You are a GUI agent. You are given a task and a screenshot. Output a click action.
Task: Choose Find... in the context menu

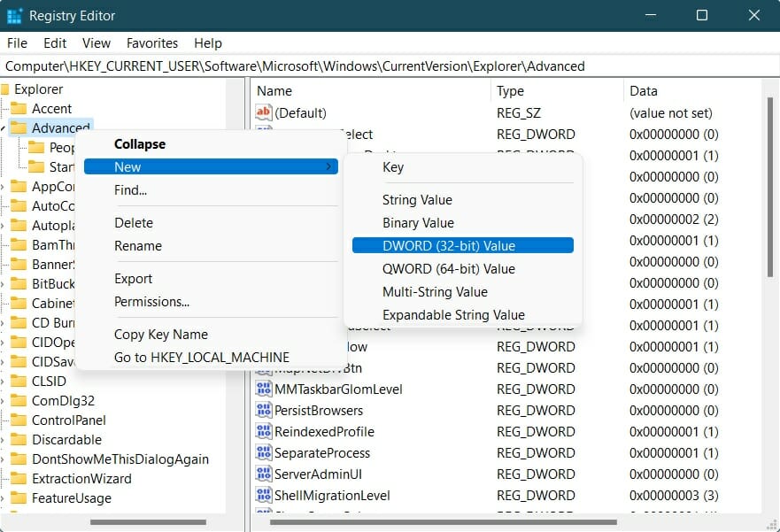(x=211, y=190)
